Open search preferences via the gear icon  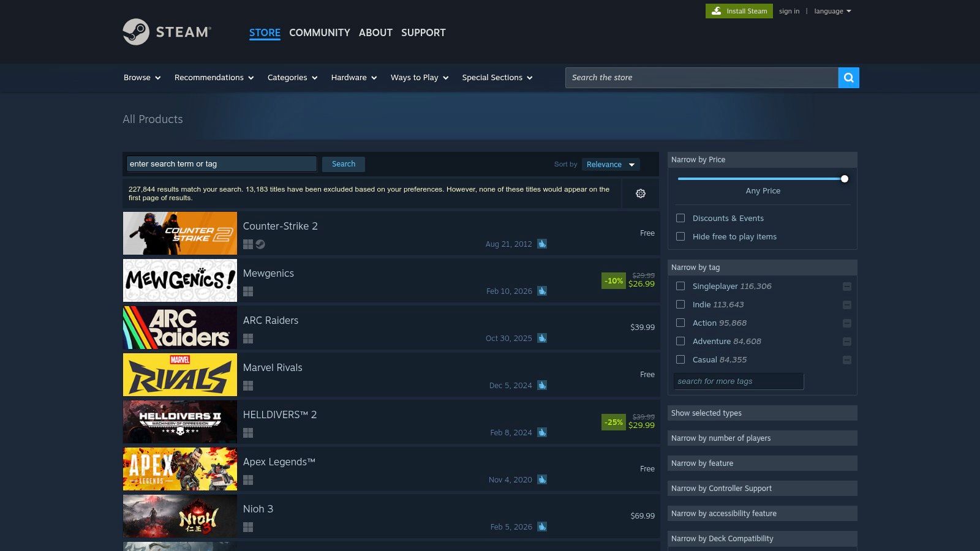click(x=640, y=193)
